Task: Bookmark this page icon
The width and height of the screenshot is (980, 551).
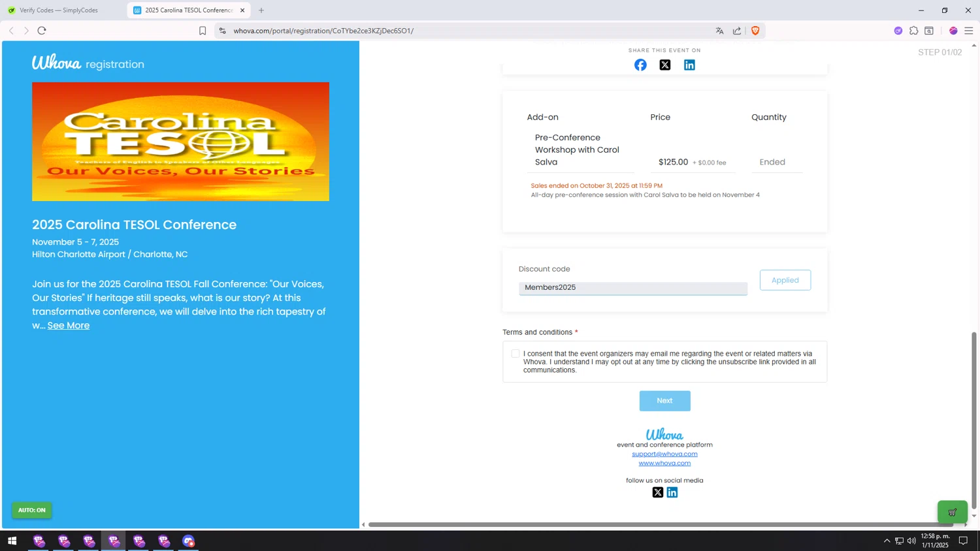Action: click(x=203, y=31)
